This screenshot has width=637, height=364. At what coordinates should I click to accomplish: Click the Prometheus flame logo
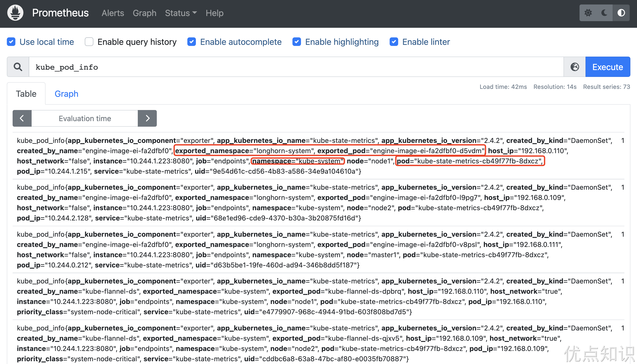click(15, 13)
